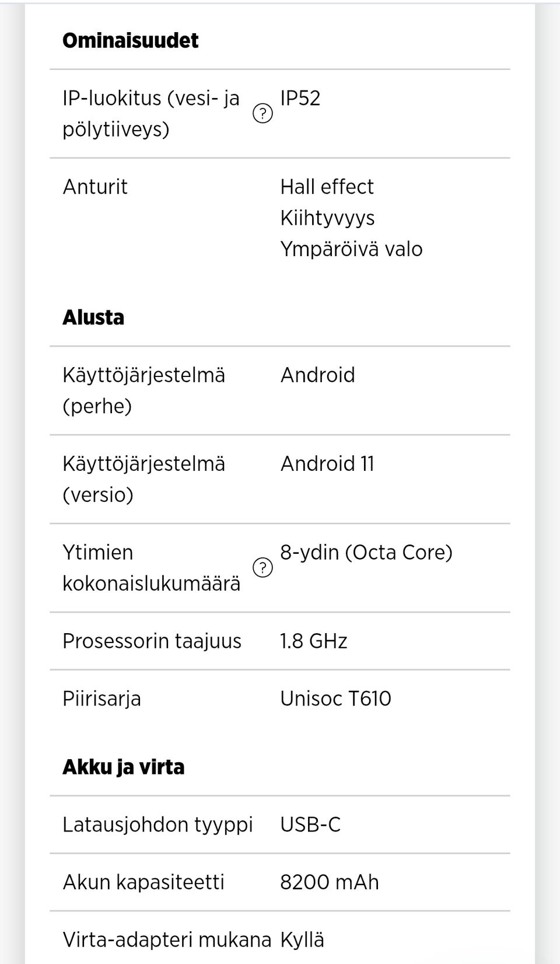Select the Anturit row label
This screenshot has height=964, width=560.
click(95, 187)
